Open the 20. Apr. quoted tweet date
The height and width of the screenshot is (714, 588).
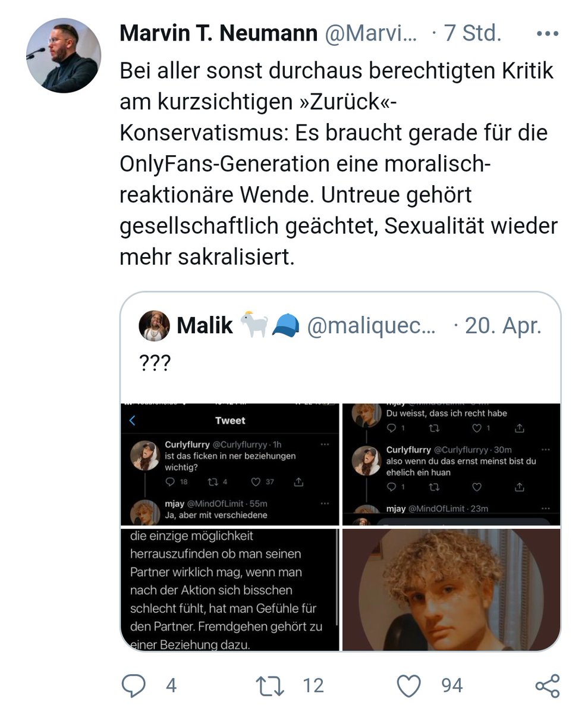click(503, 325)
